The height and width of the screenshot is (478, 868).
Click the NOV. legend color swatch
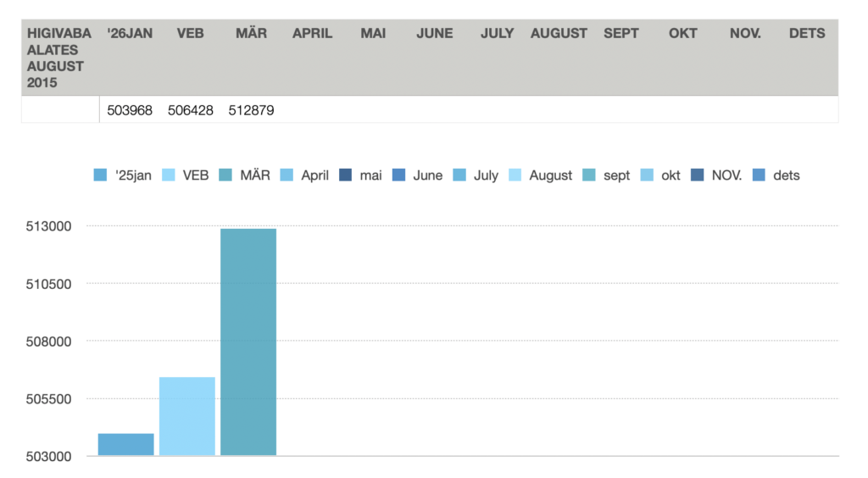[x=698, y=175]
